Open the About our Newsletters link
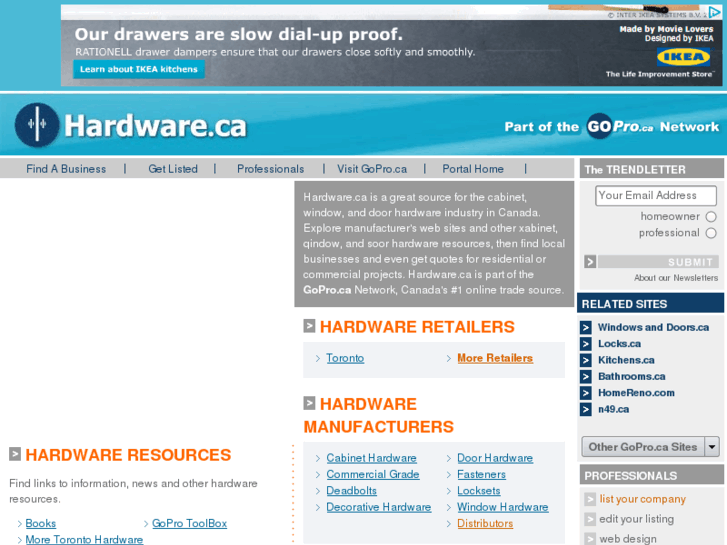 [x=676, y=278]
